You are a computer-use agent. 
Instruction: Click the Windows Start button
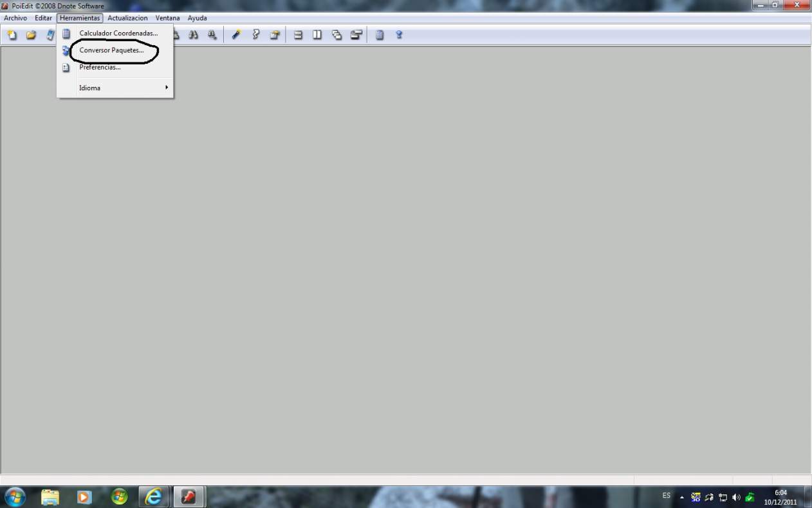coord(15,496)
